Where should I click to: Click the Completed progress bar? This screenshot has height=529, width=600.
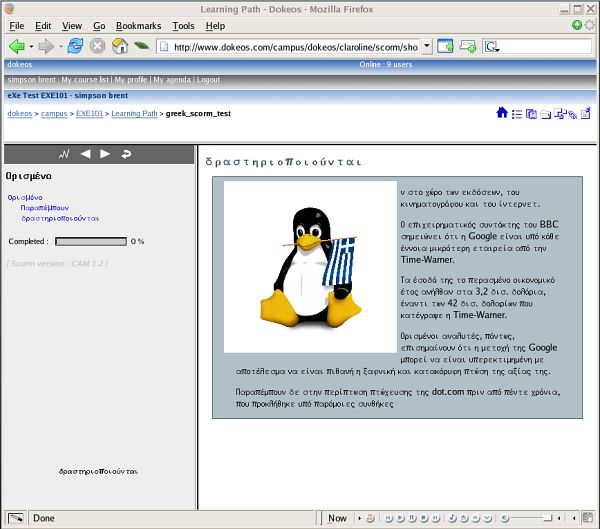(x=91, y=241)
